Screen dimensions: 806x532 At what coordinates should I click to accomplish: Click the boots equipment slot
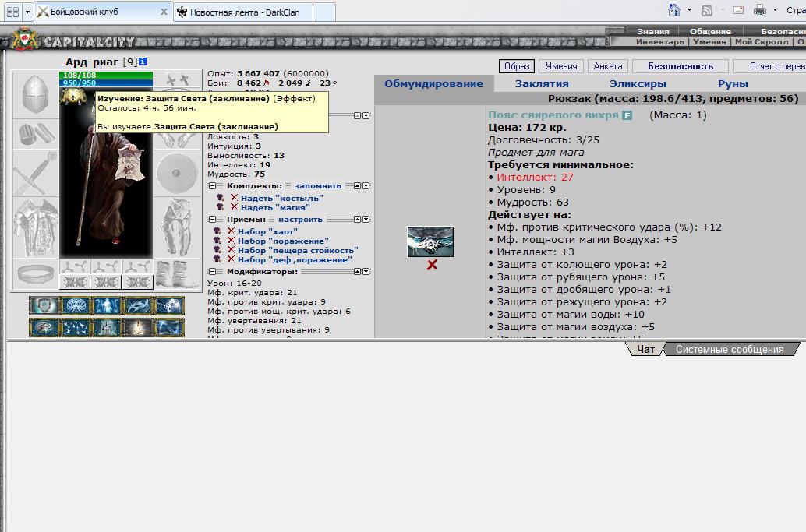pos(177,273)
